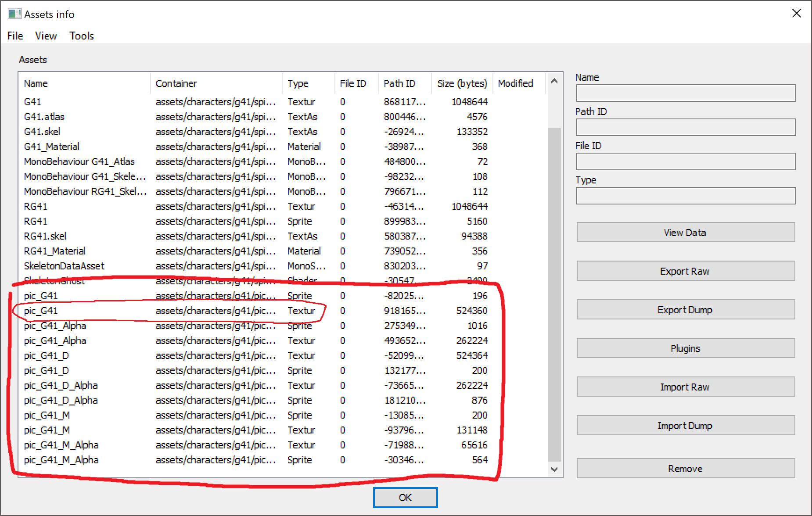The width and height of the screenshot is (812, 516).
Task: Confirm with the OK button
Action: pyautogui.click(x=405, y=498)
